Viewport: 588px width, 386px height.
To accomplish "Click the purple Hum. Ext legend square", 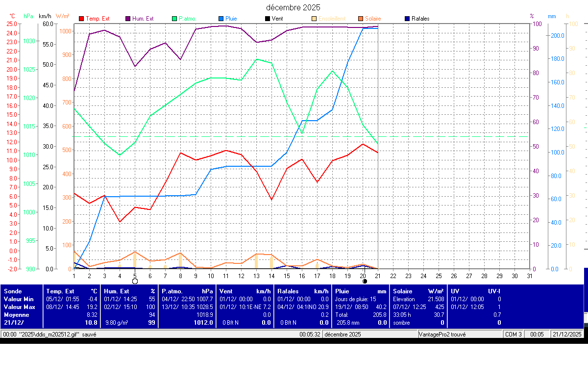I will tap(128, 19).
